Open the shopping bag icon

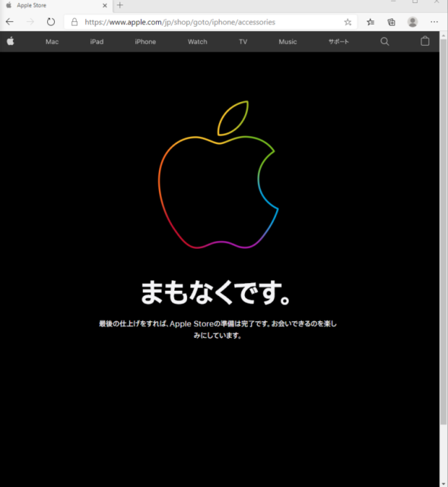point(424,41)
